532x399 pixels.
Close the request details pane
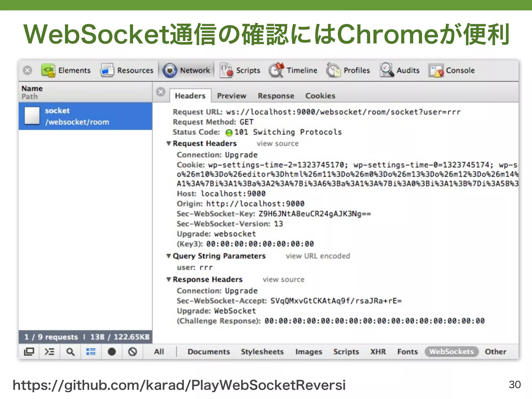coord(161,92)
